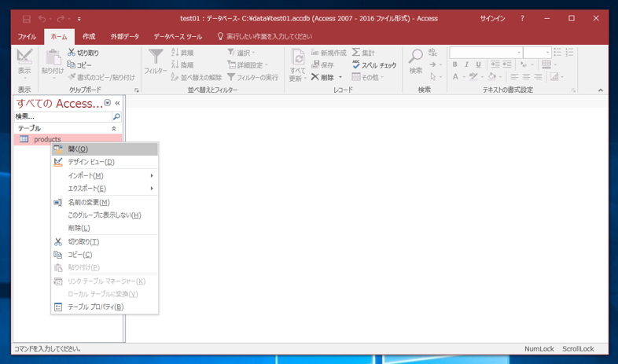Select the products table
The height and width of the screenshot is (364, 618).
click(x=68, y=139)
